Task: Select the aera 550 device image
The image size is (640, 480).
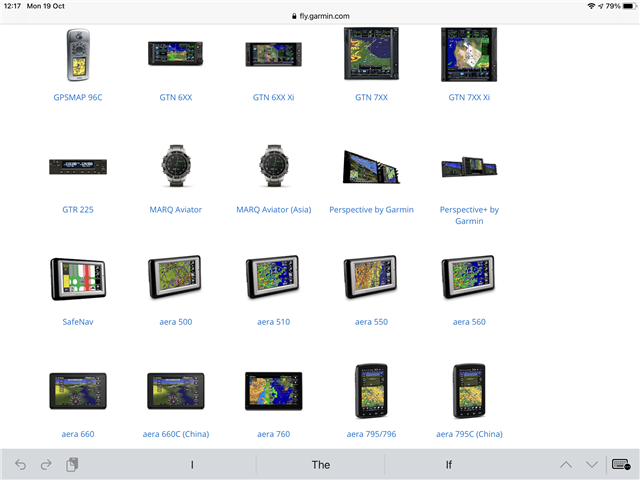Action: pyautogui.click(x=371, y=277)
